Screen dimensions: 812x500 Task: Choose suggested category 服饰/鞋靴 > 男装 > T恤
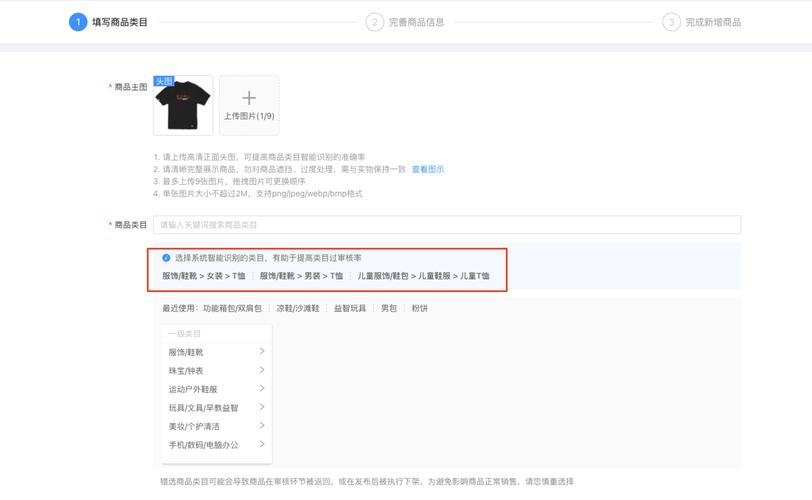click(x=301, y=276)
